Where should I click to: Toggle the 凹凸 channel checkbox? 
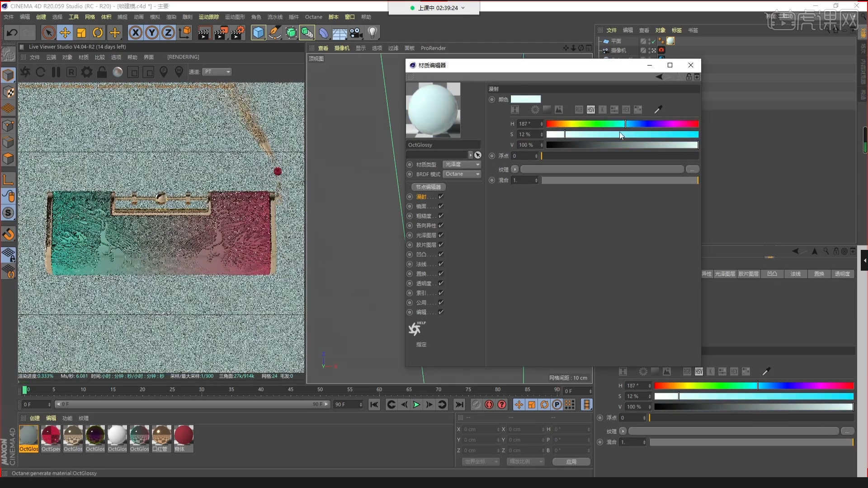coord(441,254)
